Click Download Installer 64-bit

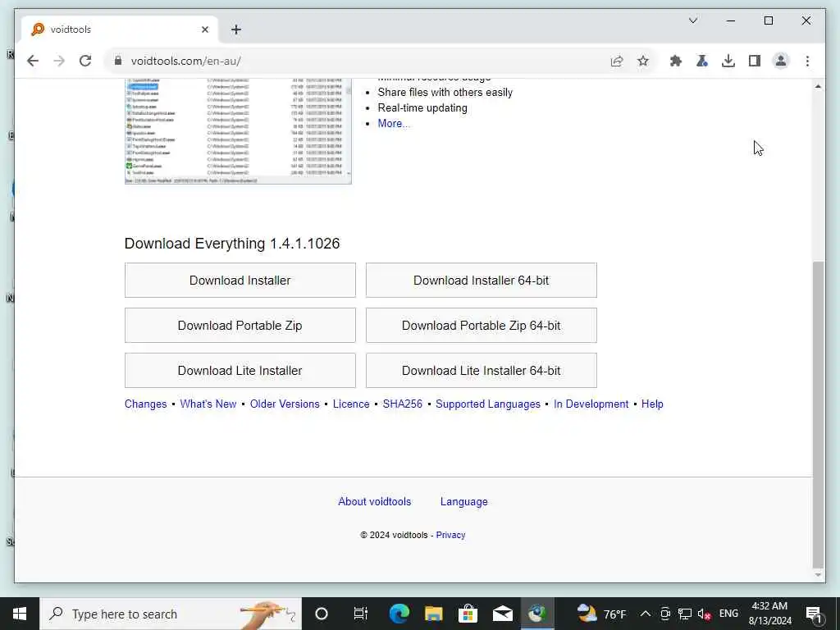[481, 281]
